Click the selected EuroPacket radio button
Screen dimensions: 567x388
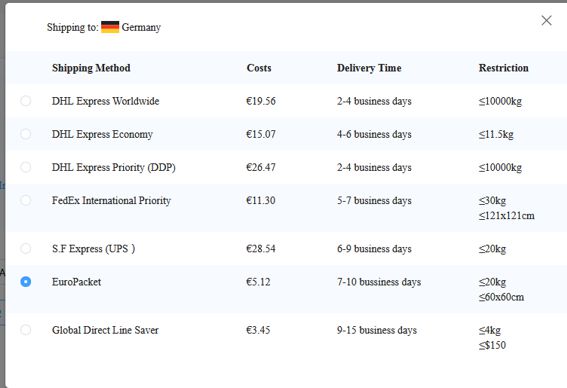point(25,282)
